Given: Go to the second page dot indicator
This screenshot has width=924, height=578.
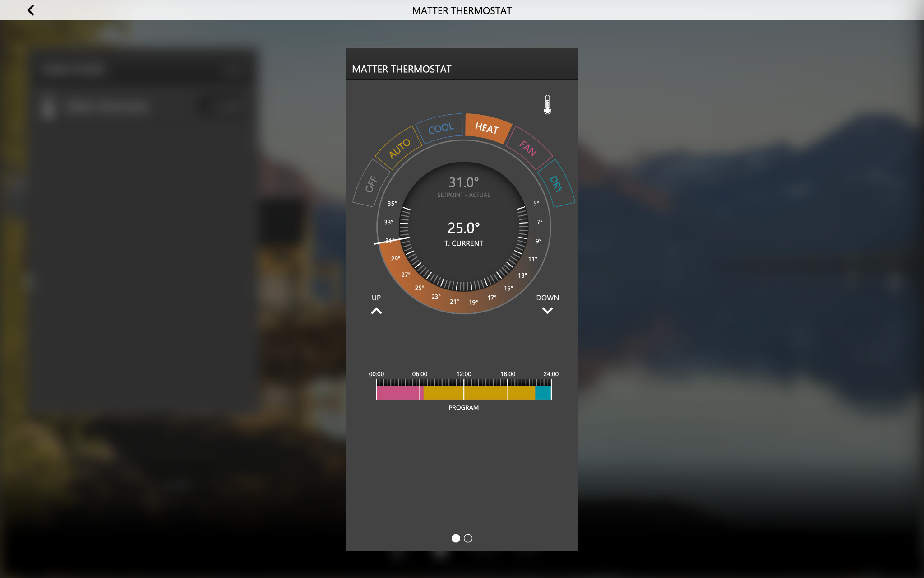Looking at the screenshot, I should coord(468,538).
